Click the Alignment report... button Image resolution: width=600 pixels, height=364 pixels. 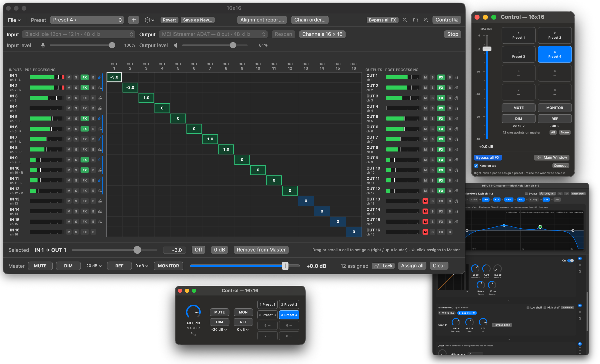(x=262, y=20)
